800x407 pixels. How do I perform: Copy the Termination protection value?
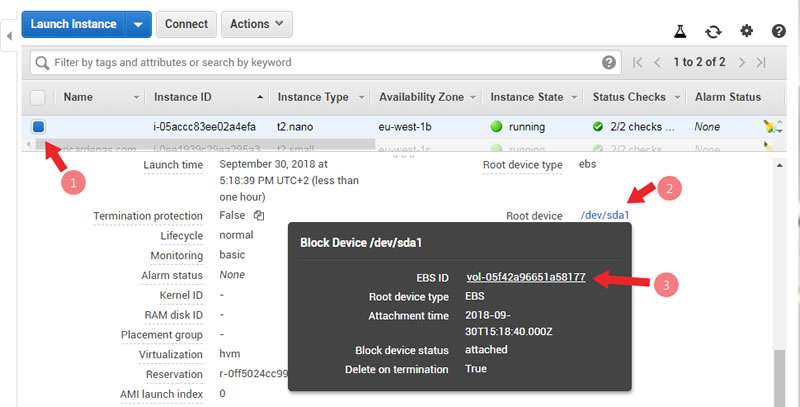pos(259,215)
